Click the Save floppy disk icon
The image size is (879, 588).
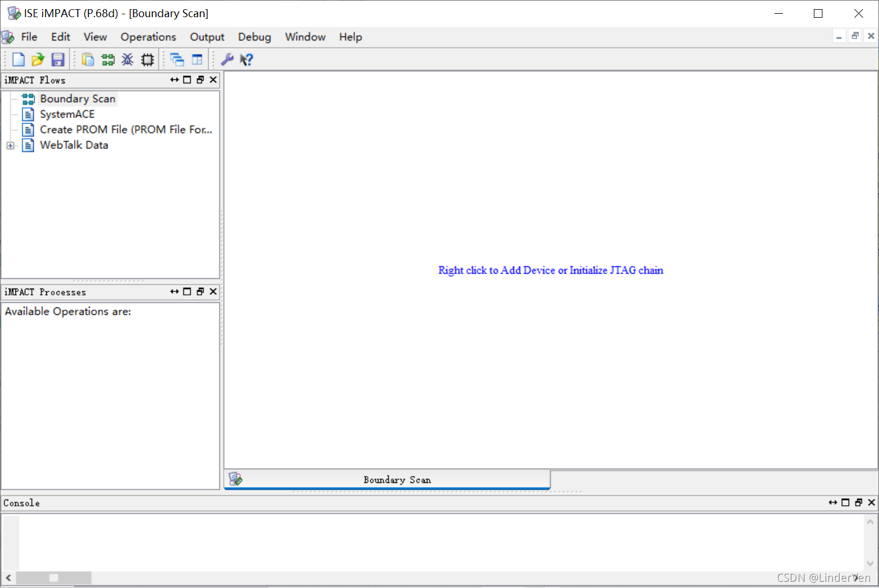[58, 59]
